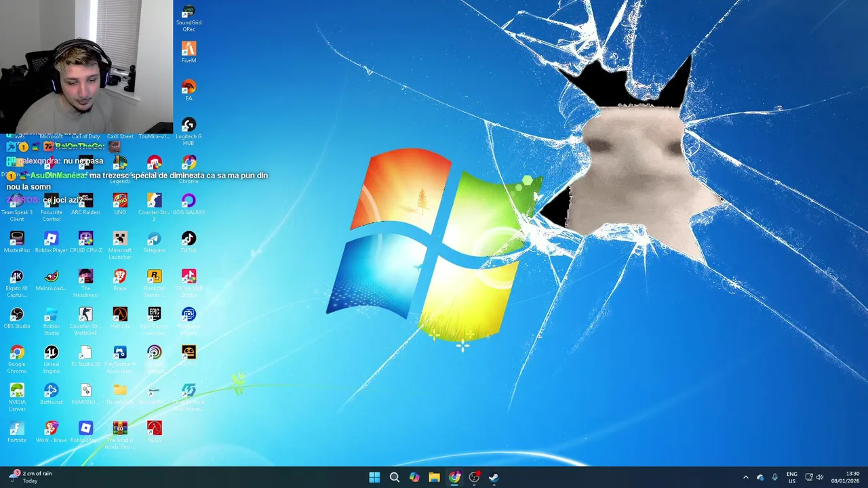Open the red HLDS desktop shortcut
Screen dimensions: 868x488
[154, 432]
